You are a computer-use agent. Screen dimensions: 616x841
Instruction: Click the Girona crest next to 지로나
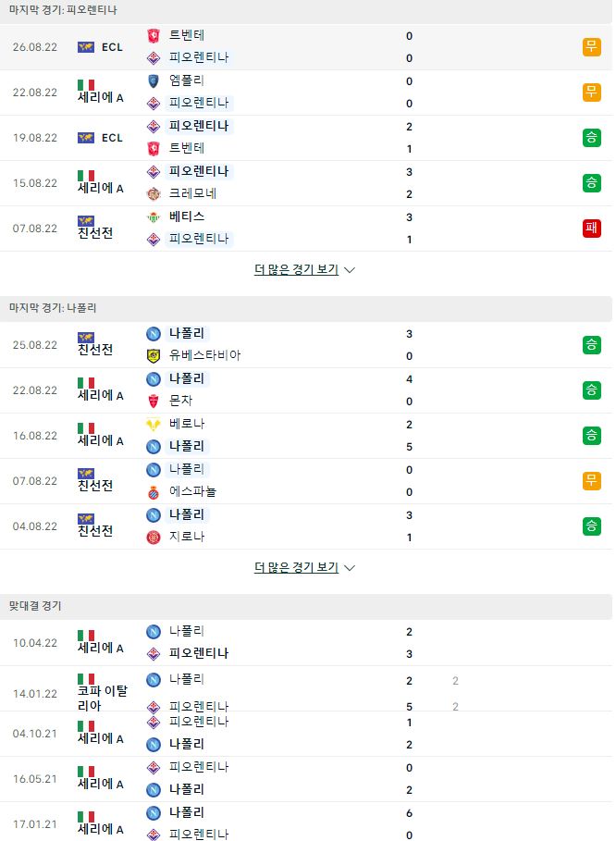154,537
